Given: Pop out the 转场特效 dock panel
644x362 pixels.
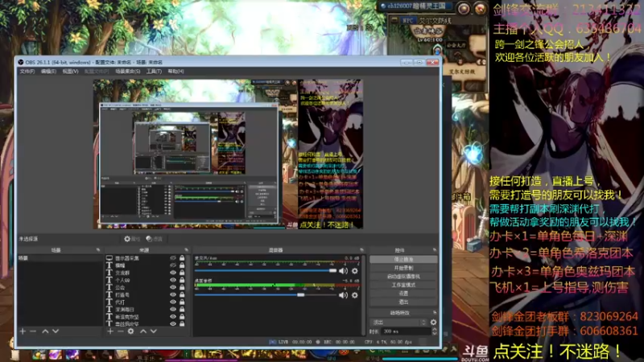Looking at the screenshot, I should pos(435,313).
